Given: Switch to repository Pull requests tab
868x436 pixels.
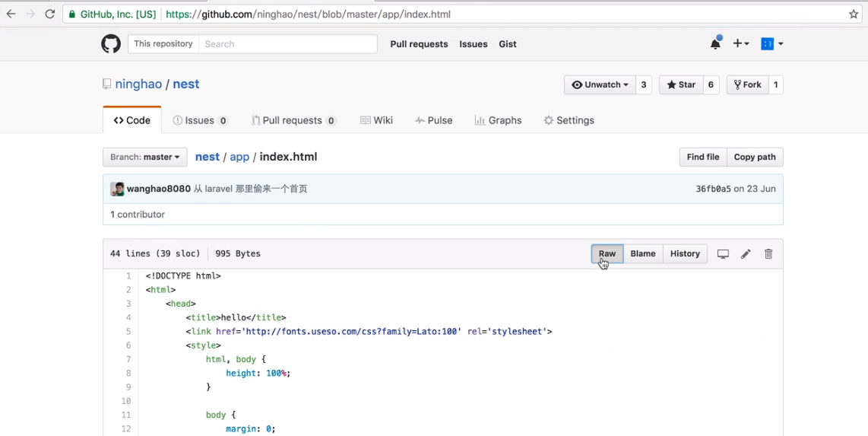Looking at the screenshot, I should point(294,120).
